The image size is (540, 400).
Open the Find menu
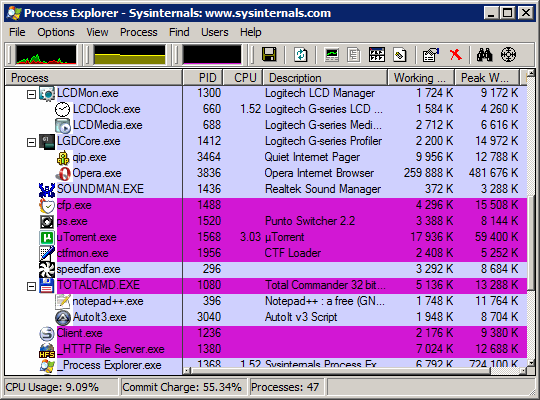179,32
